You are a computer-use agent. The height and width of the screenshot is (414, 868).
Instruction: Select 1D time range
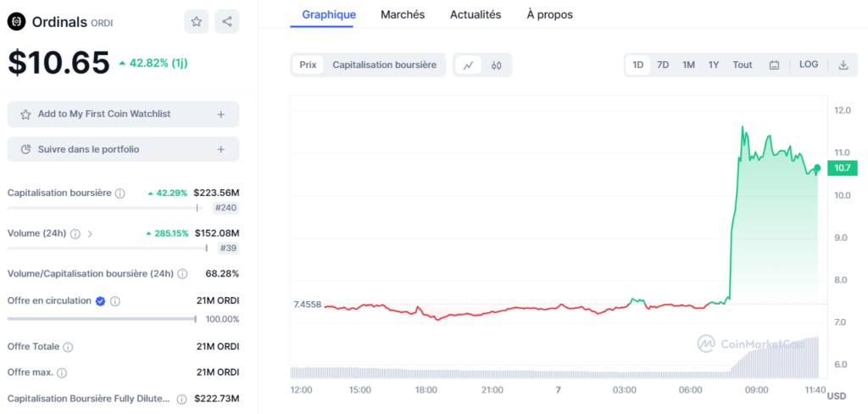coord(637,64)
